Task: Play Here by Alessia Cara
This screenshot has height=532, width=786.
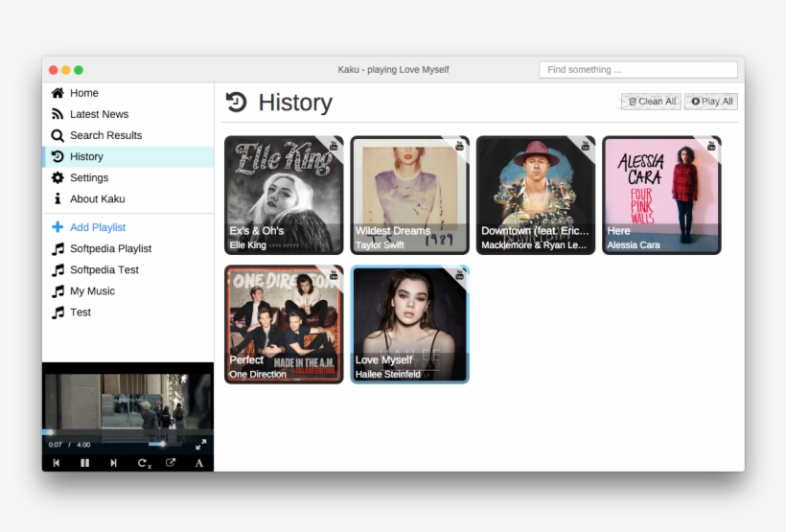Action: [x=661, y=195]
